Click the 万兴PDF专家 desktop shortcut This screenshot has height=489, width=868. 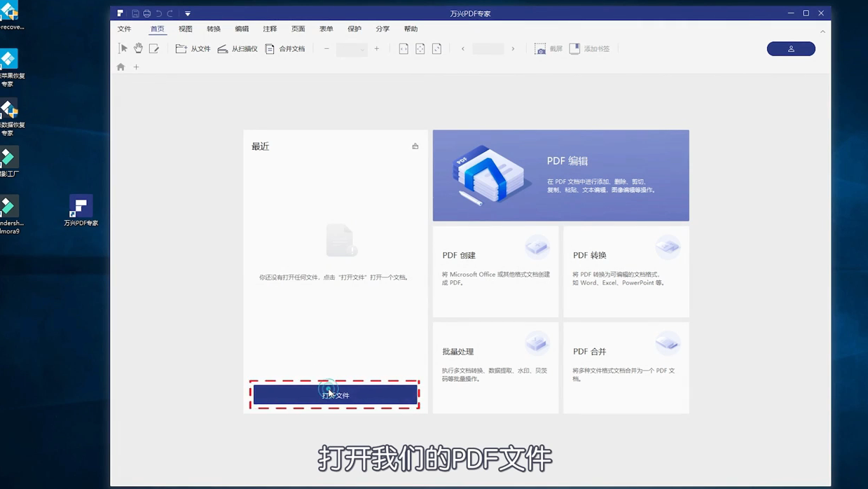81,210
